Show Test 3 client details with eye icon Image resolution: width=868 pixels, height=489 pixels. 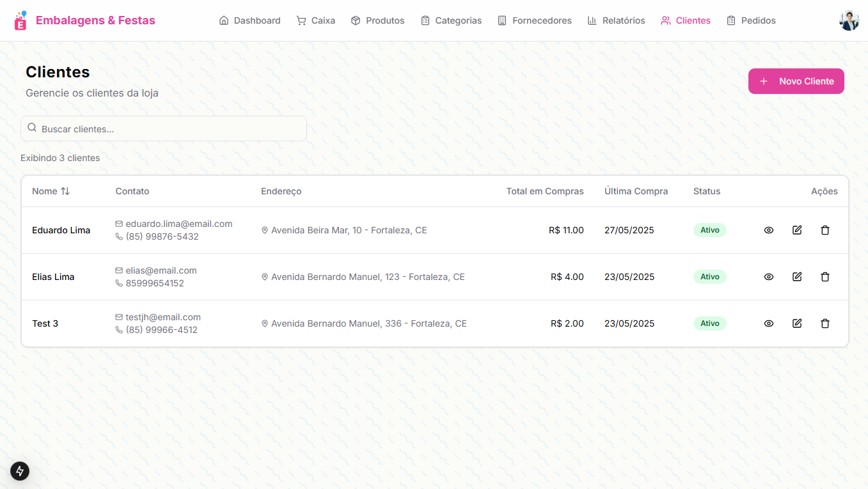[769, 323]
